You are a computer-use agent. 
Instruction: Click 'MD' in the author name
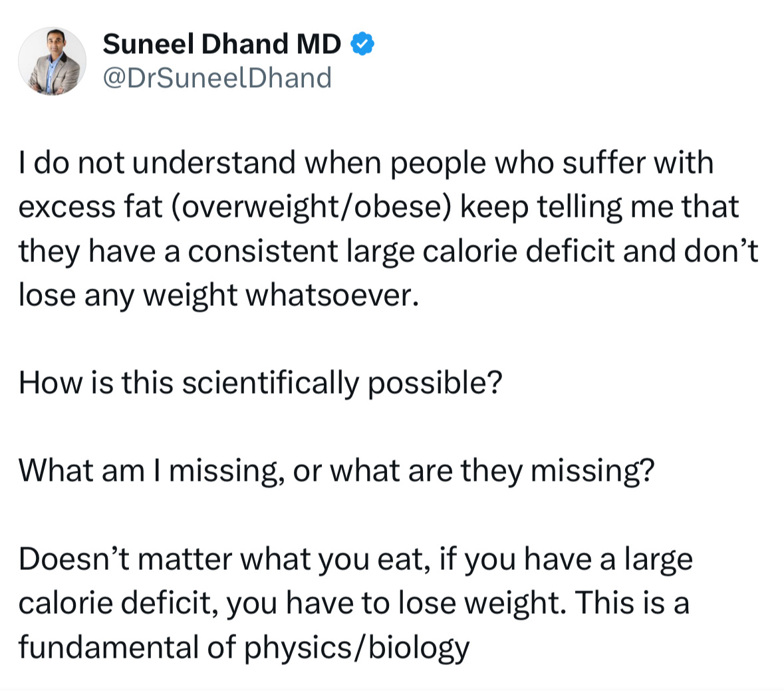click(x=319, y=44)
